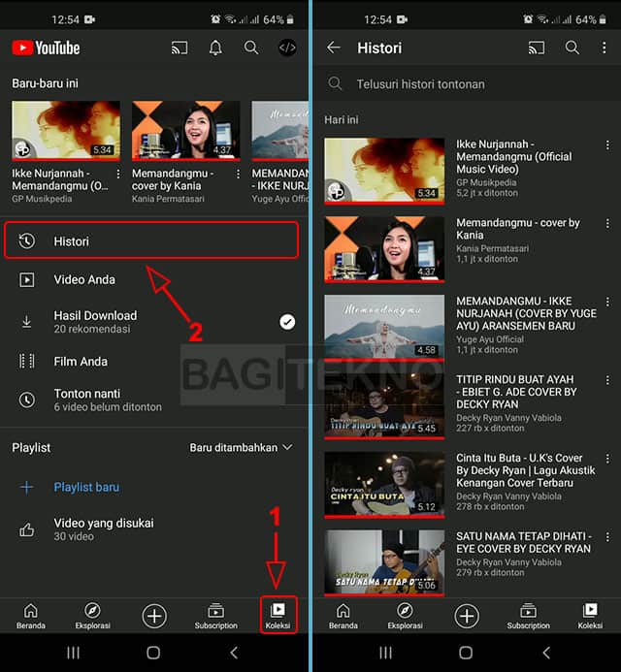Image resolution: width=621 pixels, height=672 pixels.
Task: Expand Baru ditambahkan sort dropdown
Action: click(241, 447)
